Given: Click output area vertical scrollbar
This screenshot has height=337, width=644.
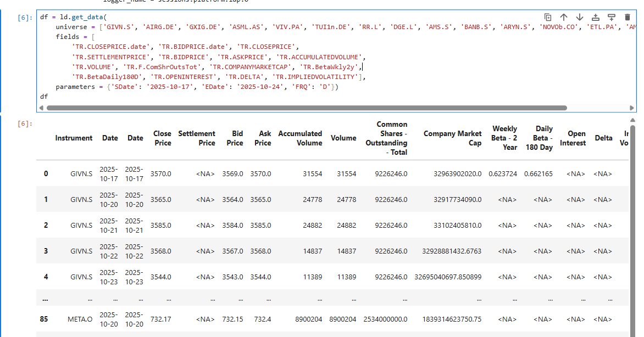Looking at the screenshot, I should coord(632,230).
